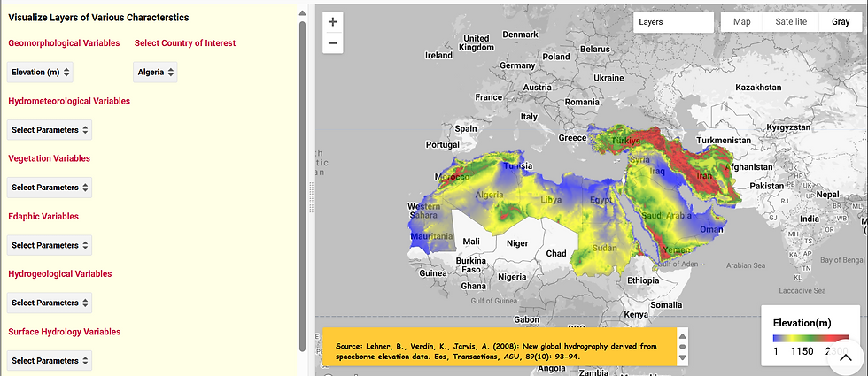The image size is (868, 376).
Task: Click Oman label on the map
Action: coord(711,229)
